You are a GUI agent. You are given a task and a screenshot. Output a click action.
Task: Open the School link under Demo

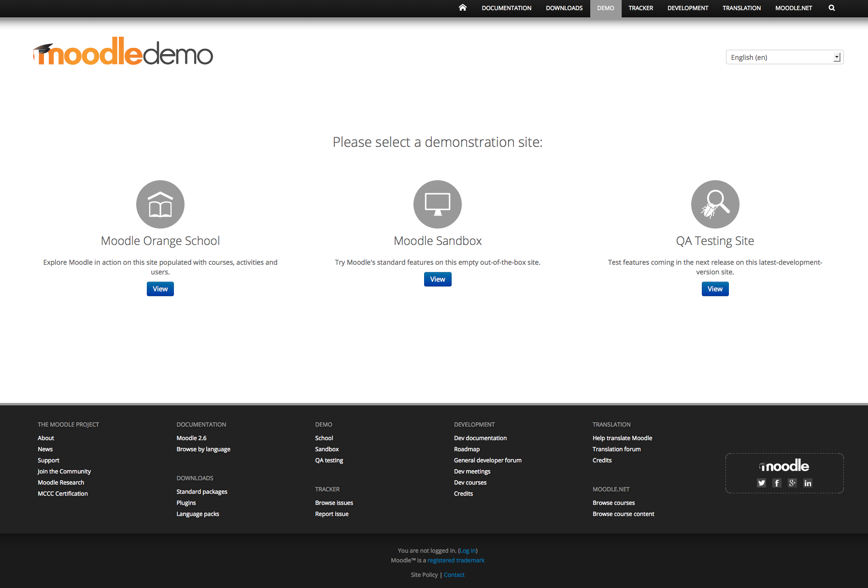(x=324, y=438)
